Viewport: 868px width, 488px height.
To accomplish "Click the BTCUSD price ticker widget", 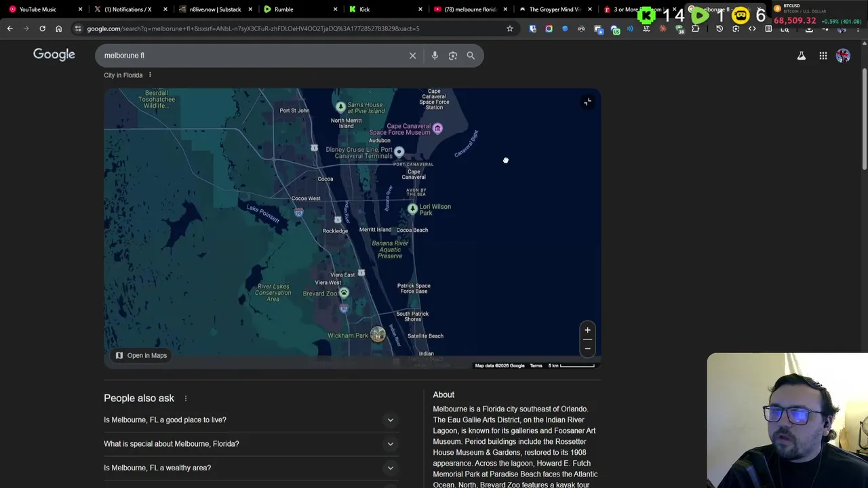I will tap(819, 15).
